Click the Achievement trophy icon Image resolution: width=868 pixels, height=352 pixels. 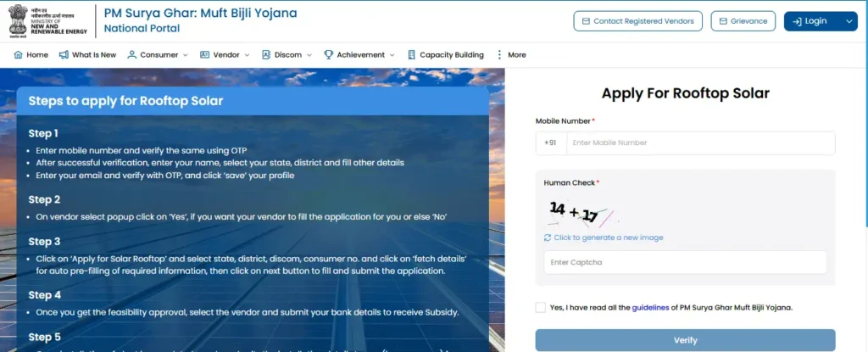[328, 55]
